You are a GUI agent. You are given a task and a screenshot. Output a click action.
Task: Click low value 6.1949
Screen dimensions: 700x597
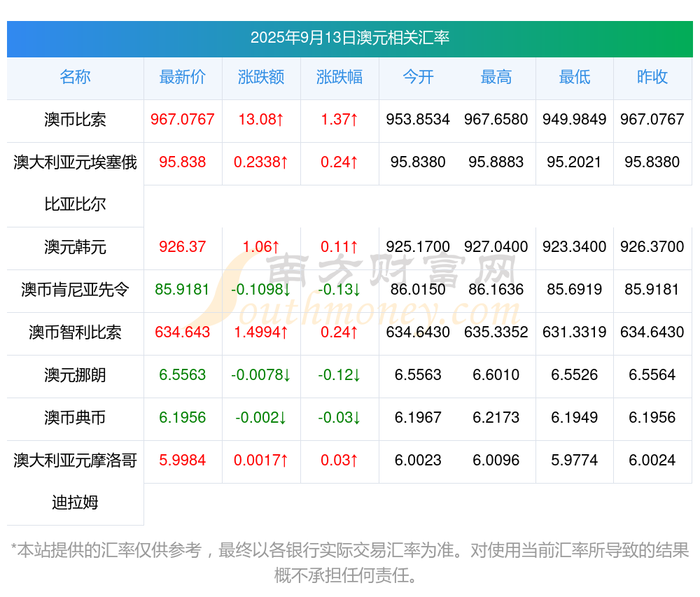575,418
